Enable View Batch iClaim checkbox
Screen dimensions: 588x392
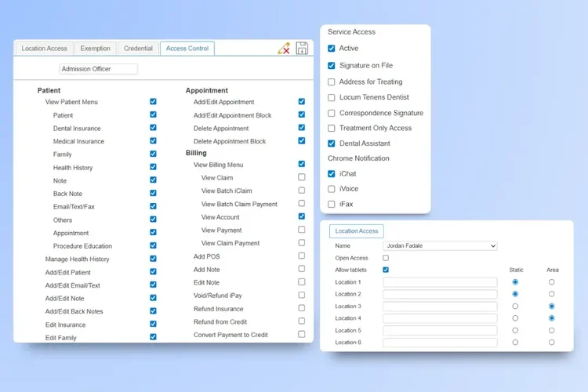(x=302, y=191)
